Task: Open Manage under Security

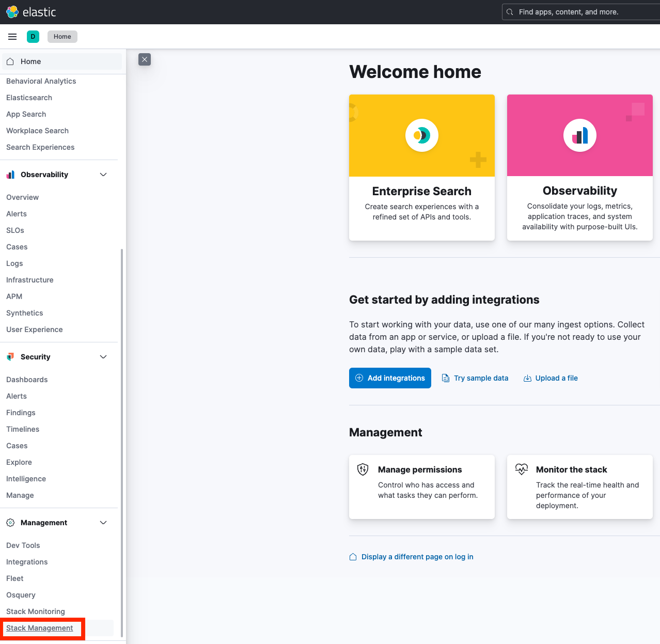Action: coord(20,495)
